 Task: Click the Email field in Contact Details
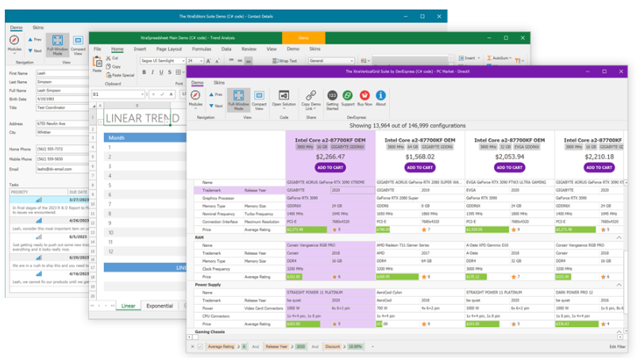[x=63, y=169]
